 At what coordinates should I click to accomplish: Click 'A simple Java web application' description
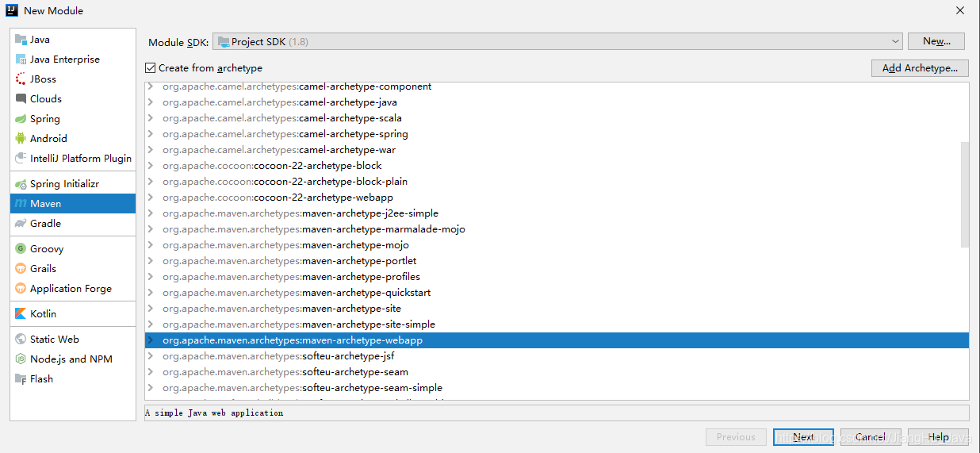214,413
